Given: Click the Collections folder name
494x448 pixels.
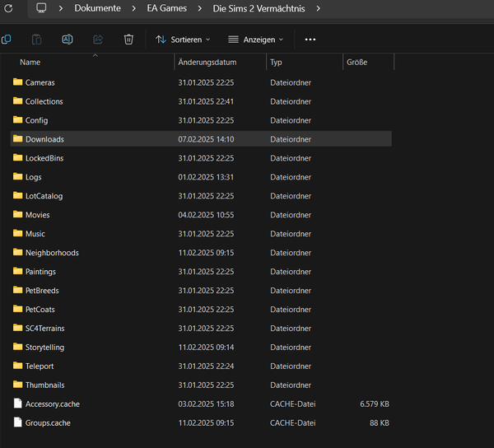Looking at the screenshot, I should pos(44,101).
